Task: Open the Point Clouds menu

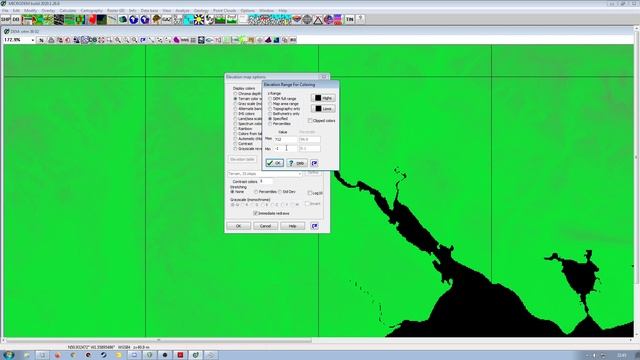Action: [x=224, y=11]
